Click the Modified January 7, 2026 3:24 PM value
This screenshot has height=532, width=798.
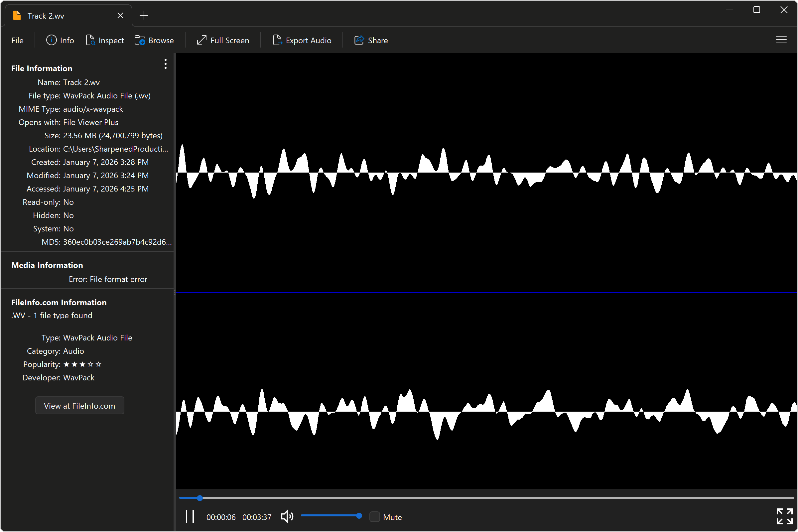tap(106, 176)
